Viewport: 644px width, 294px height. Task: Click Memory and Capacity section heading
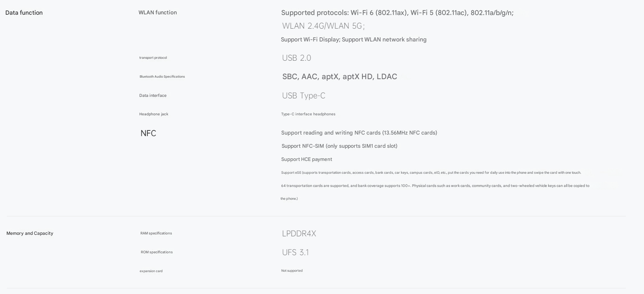click(x=30, y=233)
